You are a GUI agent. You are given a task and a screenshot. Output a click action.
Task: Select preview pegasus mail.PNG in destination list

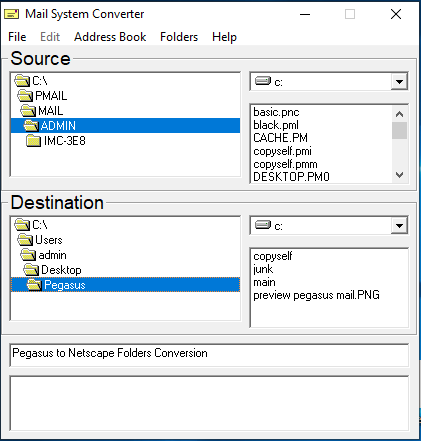(316, 295)
